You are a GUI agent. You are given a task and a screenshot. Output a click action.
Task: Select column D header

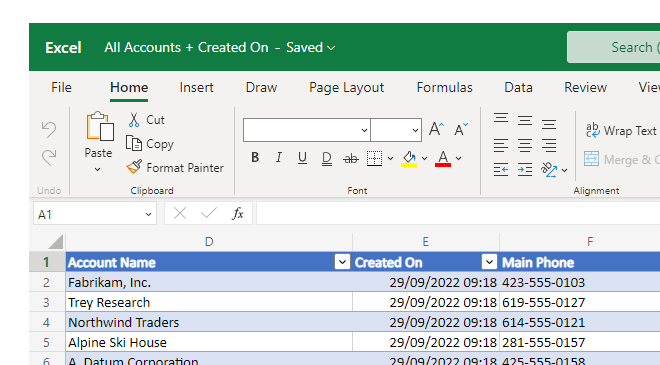click(x=209, y=242)
